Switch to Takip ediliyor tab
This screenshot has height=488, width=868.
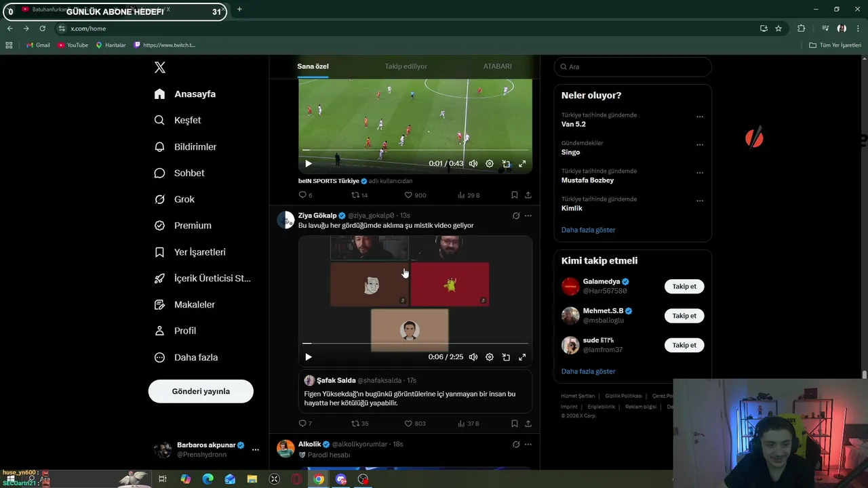coord(406,66)
